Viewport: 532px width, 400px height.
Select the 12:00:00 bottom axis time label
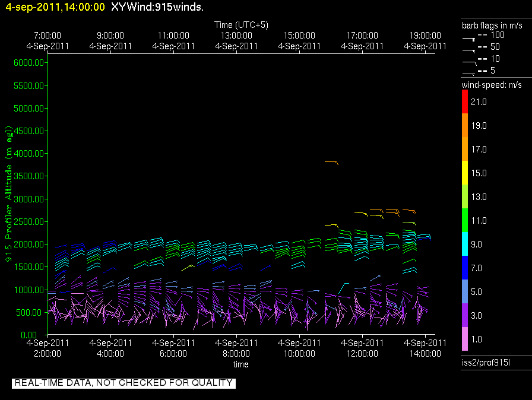(x=362, y=354)
